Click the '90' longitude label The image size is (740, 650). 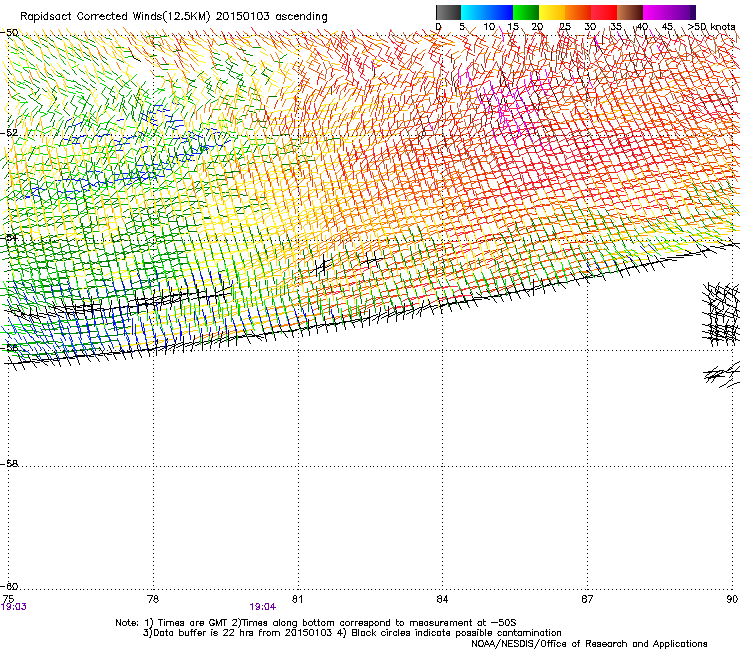coord(732,599)
